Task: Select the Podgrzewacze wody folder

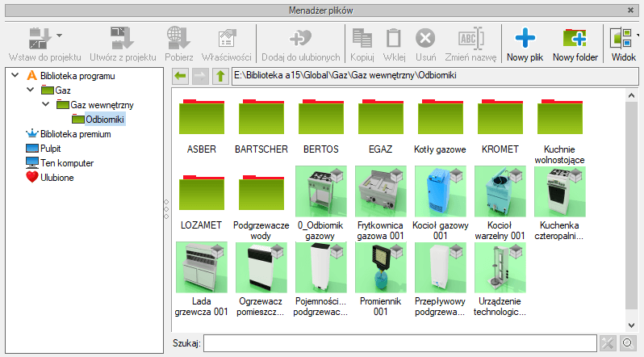Action: click(261, 192)
